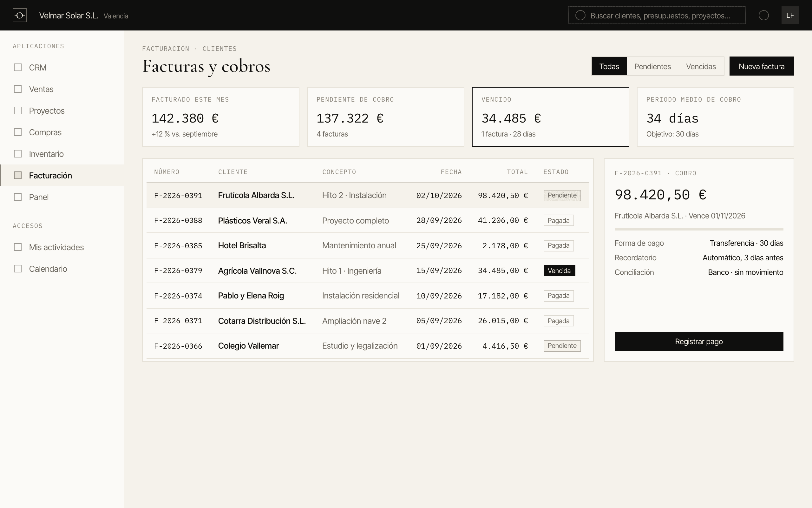The width and height of the screenshot is (812, 508).
Task: Filter by Pendientes tab
Action: tap(652, 66)
